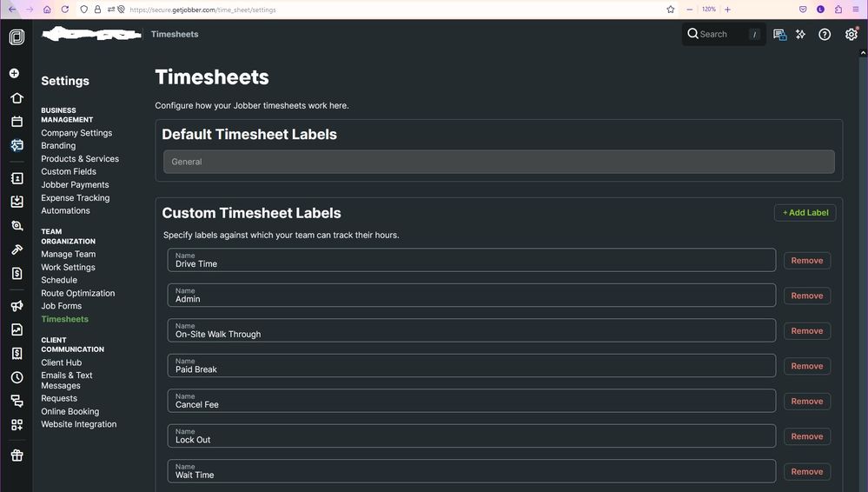This screenshot has width=868, height=492.
Task: Click the Add Label button
Action: 805,213
